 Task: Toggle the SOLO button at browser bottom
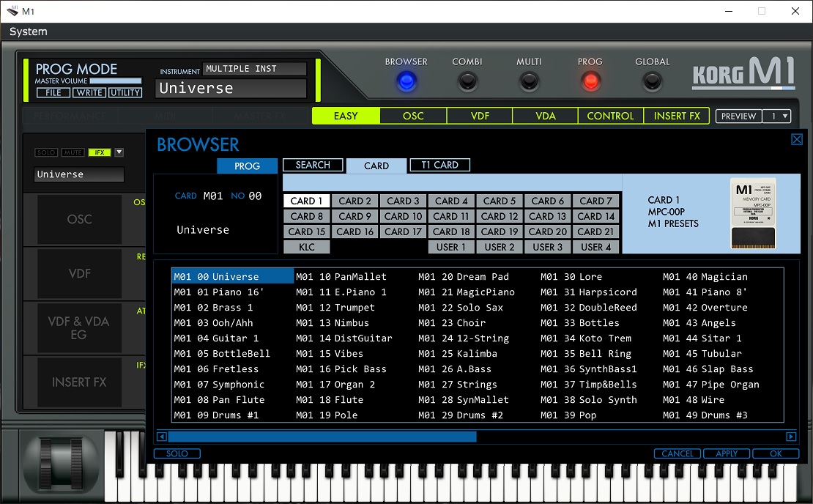(177, 453)
